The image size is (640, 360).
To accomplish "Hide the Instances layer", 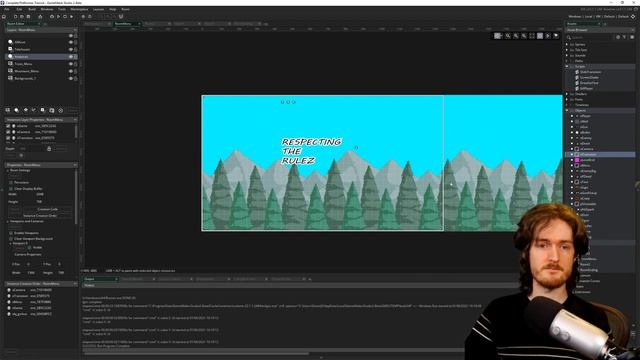I will pos(71,57).
